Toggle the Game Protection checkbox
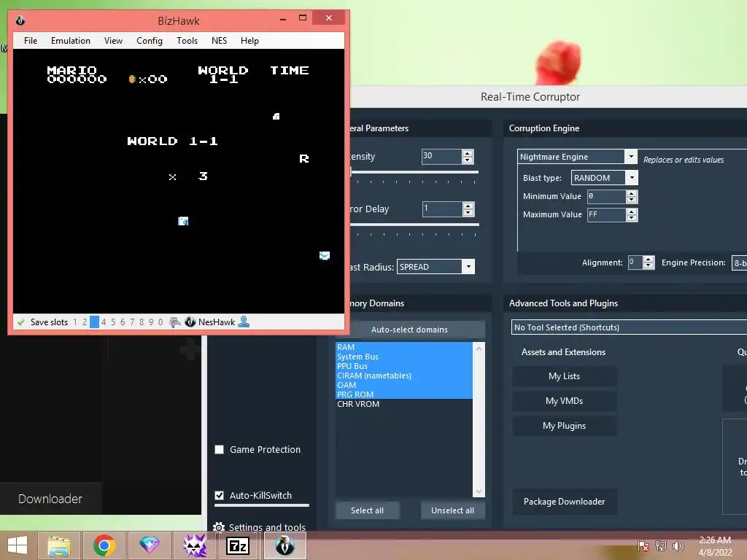747x560 pixels. pyautogui.click(x=219, y=449)
